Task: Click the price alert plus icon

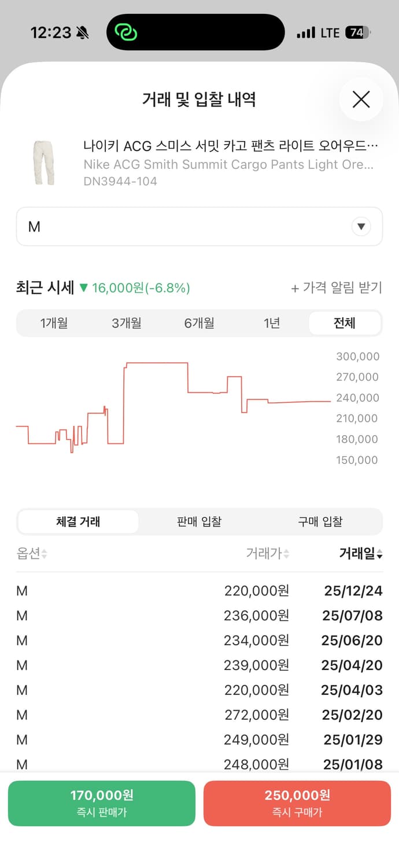Action: [x=295, y=288]
